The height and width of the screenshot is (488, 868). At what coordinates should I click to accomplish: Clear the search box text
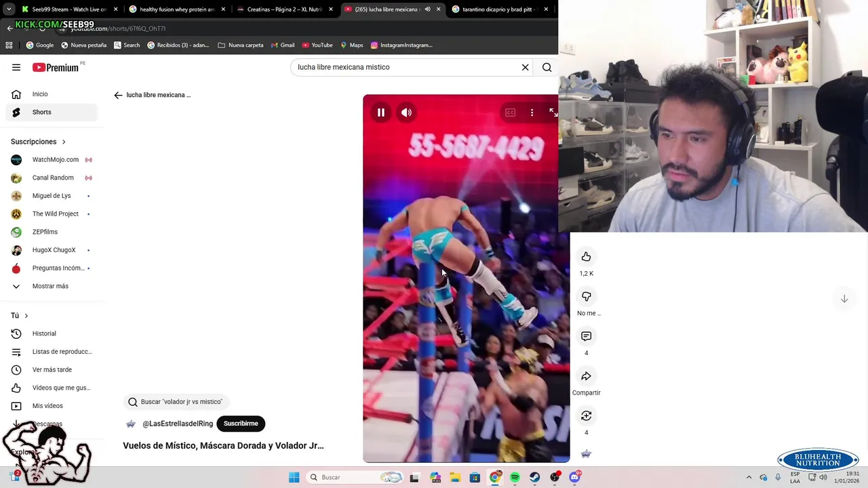coord(525,67)
